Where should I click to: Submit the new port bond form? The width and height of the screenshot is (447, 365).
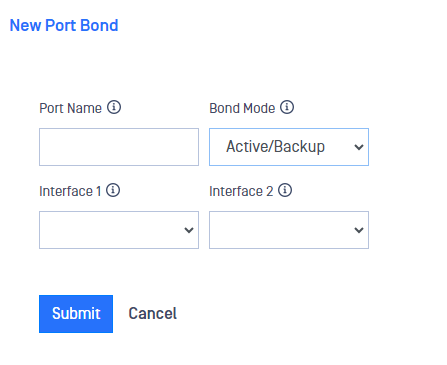click(x=76, y=314)
